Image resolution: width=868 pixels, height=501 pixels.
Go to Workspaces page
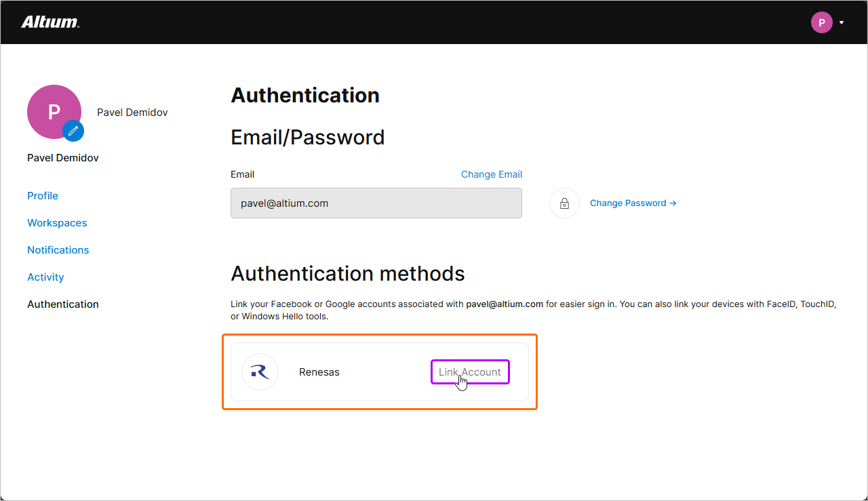pos(57,222)
